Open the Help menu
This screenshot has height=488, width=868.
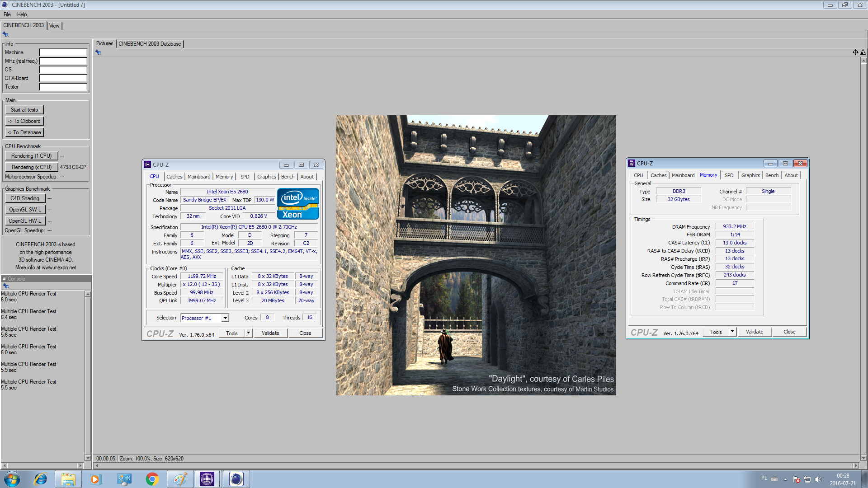[x=22, y=14]
